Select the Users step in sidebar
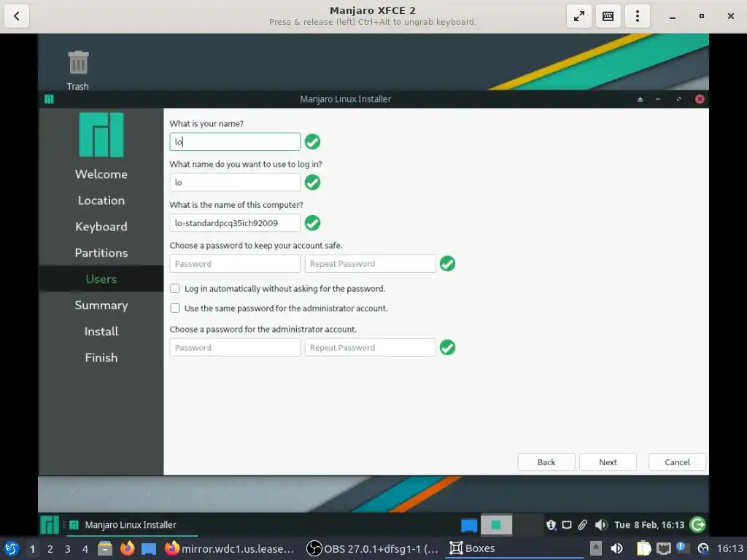This screenshot has height=560, width=747. tap(101, 279)
